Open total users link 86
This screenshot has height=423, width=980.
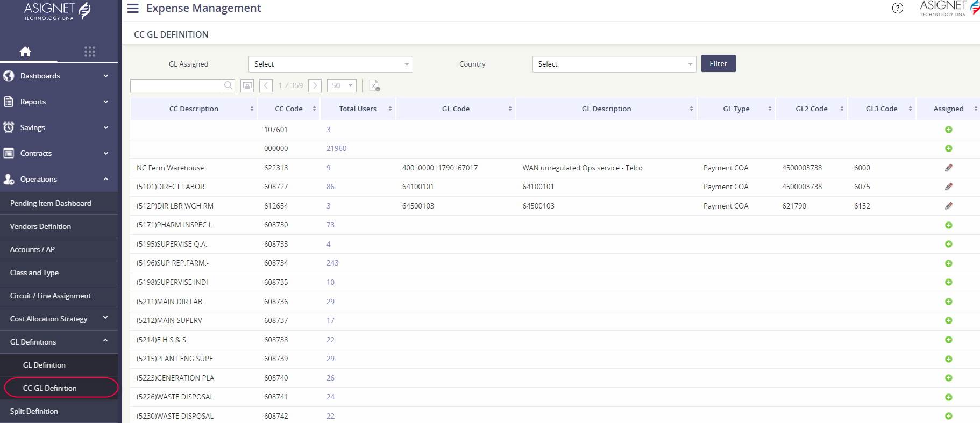pyautogui.click(x=330, y=187)
